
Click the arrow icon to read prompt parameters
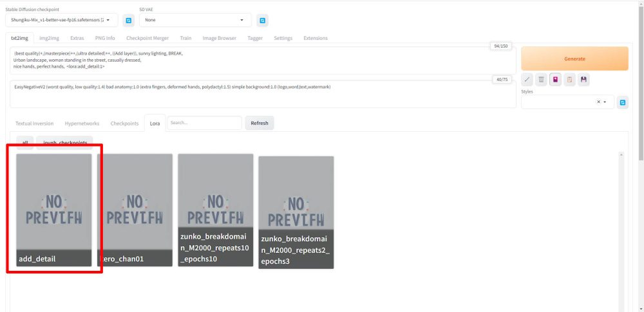(527, 79)
